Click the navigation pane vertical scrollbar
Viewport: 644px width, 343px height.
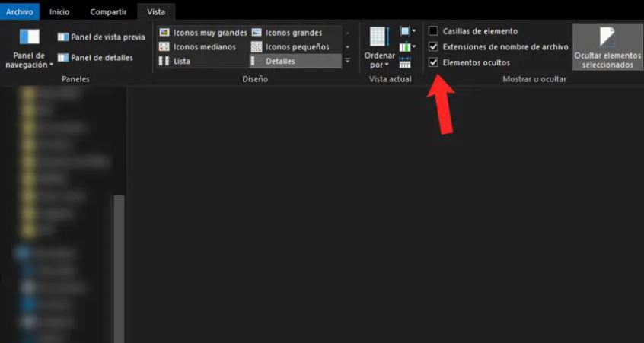coord(119,268)
